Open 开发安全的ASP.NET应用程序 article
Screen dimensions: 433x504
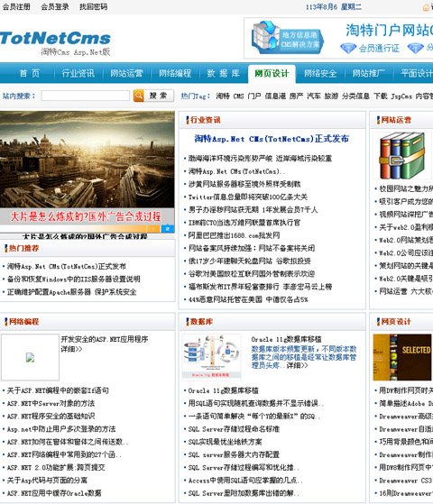click(x=105, y=339)
